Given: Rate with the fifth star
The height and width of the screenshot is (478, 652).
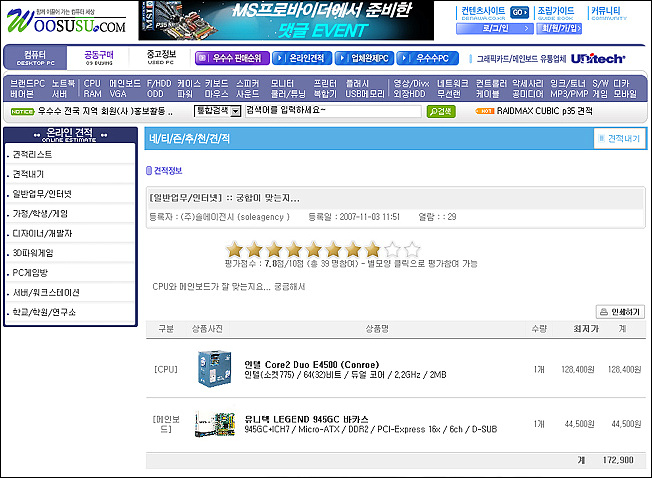Looking at the screenshot, I should coord(313,249).
